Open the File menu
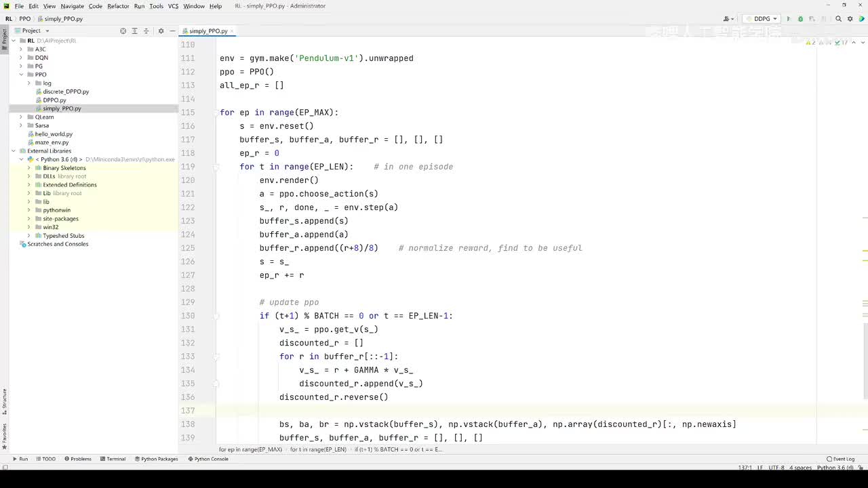 point(19,6)
